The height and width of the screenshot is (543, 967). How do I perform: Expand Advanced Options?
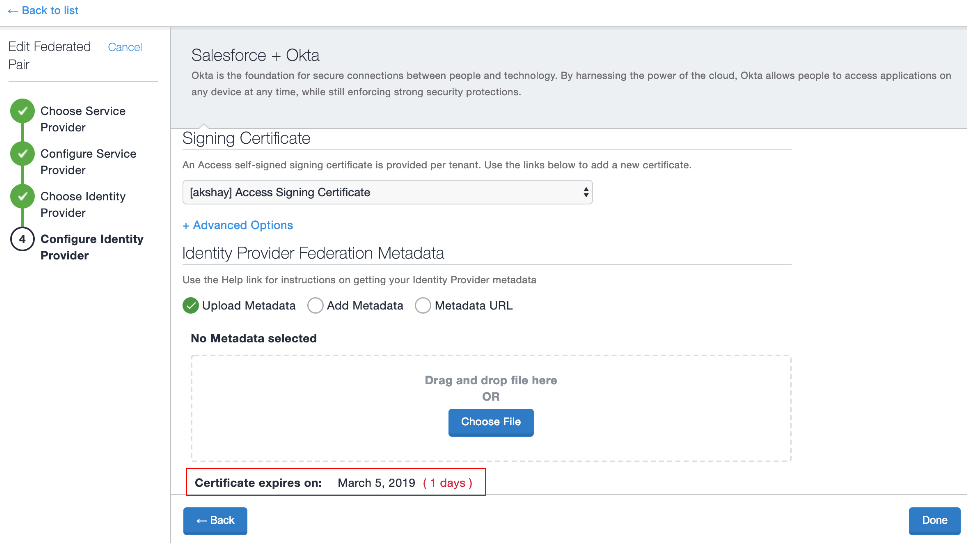tap(237, 225)
